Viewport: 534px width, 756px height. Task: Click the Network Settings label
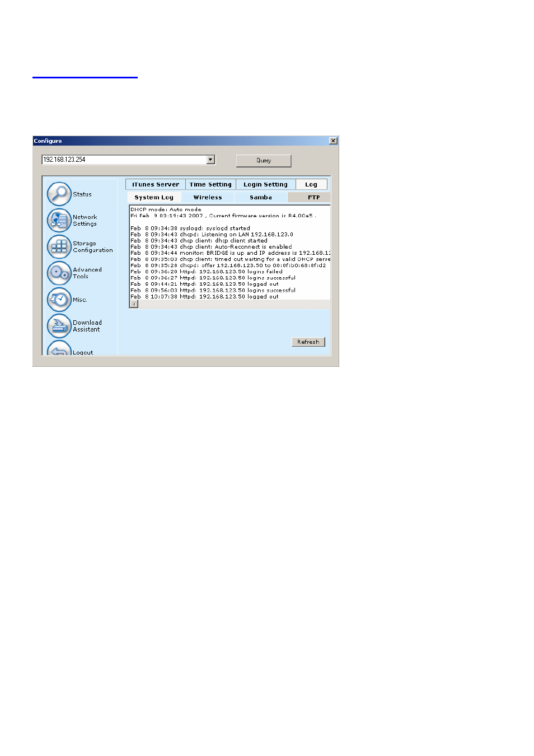pyautogui.click(x=85, y=220)
